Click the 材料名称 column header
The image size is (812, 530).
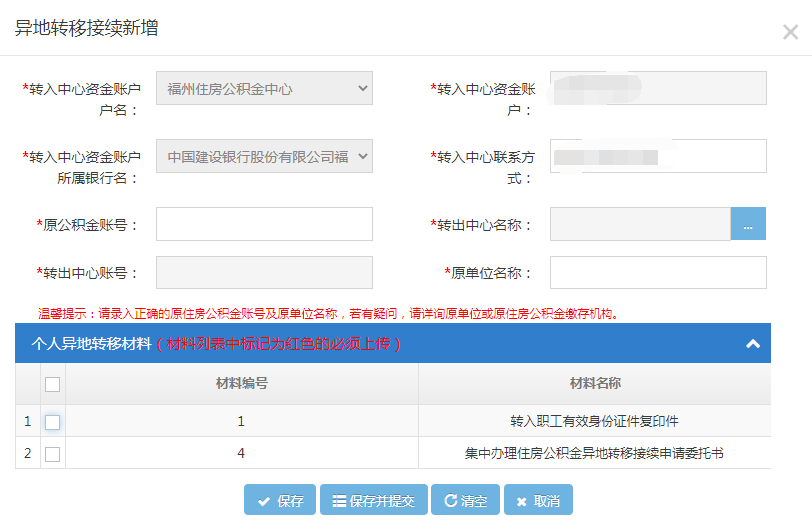pos(595,384)
